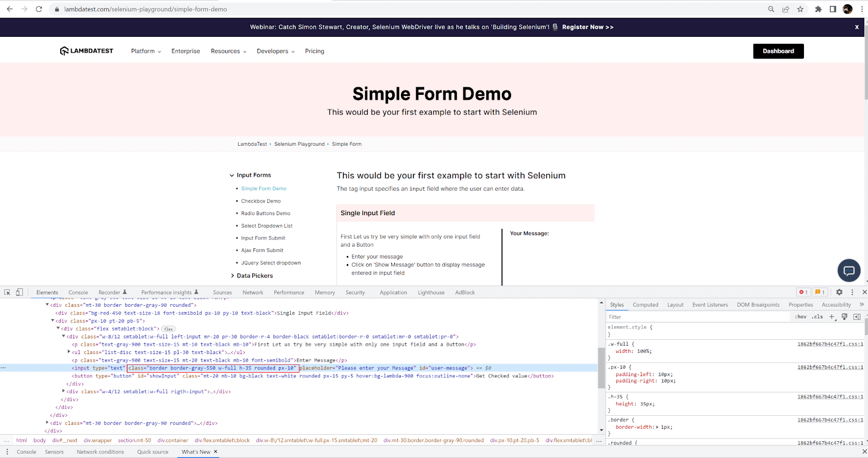Collapse the div mt-30 border node
This screenshot has height=458, width=868.
click(47, 305)
